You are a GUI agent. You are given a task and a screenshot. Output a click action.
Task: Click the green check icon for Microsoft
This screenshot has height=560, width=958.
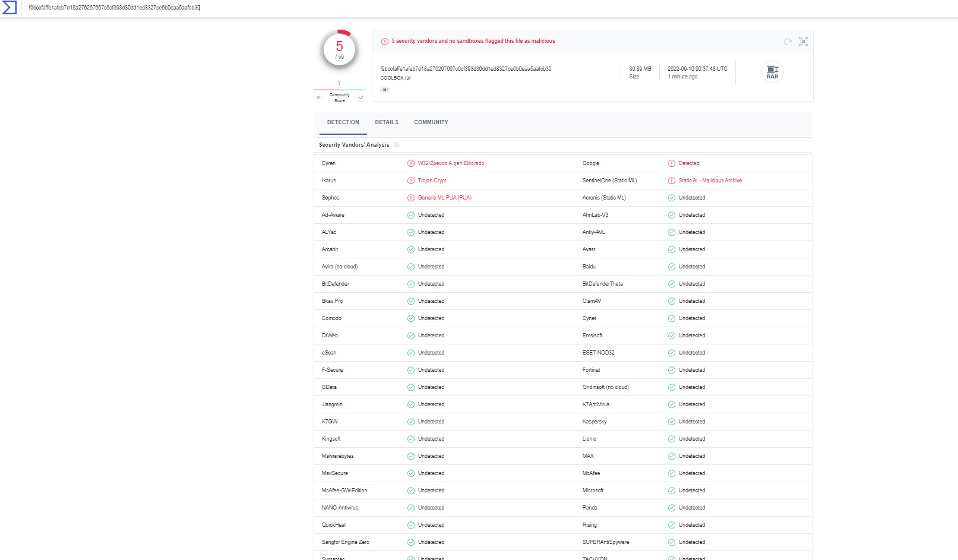coord(672,491)
